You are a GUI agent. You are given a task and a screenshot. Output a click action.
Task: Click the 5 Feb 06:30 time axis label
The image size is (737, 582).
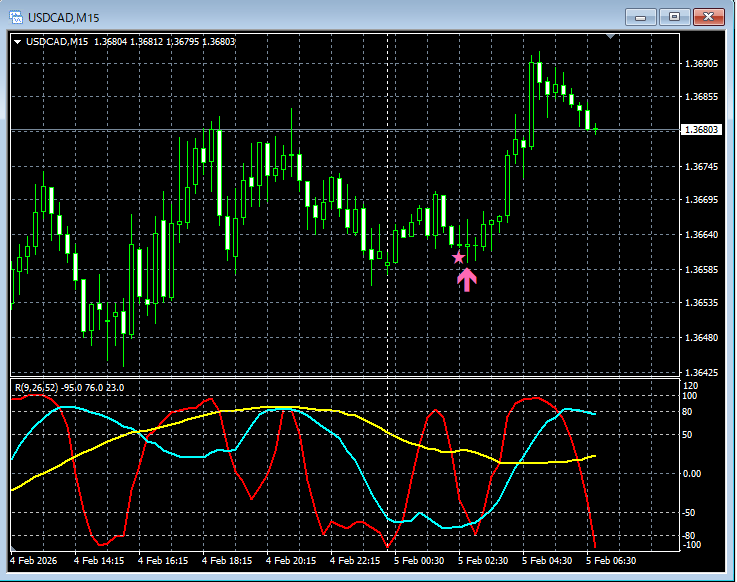(x=612, y=561)
